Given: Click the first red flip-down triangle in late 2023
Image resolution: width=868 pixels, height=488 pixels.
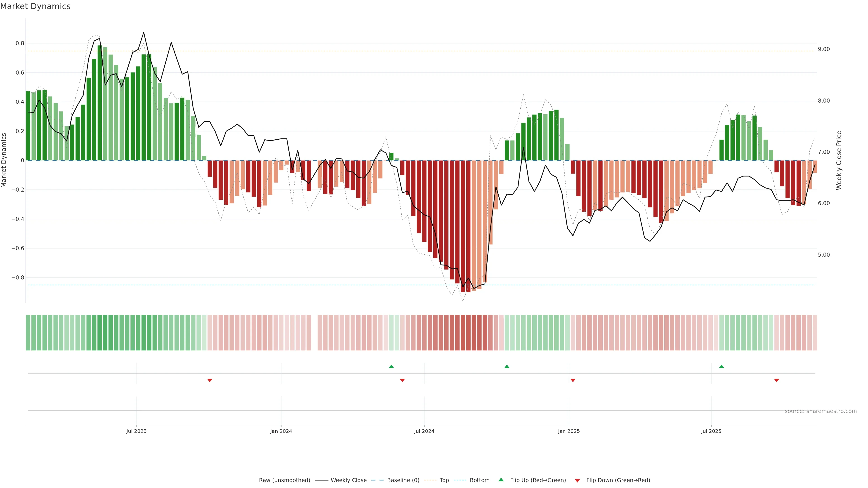Looking at the screenshot, I should [x=210, y=380].
